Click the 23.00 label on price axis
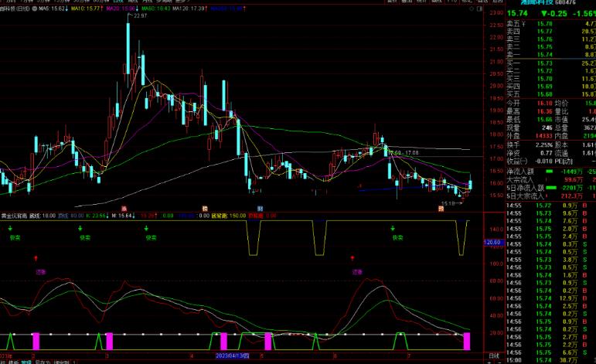 pos(496,12)
